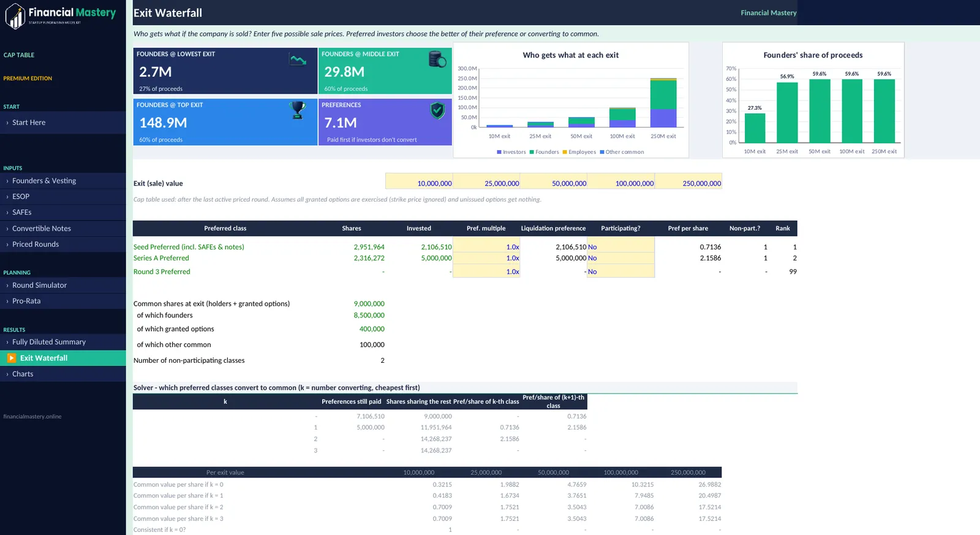Click the trophy icon on top exit card
The image size is (980, 535).
[x=298, y=110]
